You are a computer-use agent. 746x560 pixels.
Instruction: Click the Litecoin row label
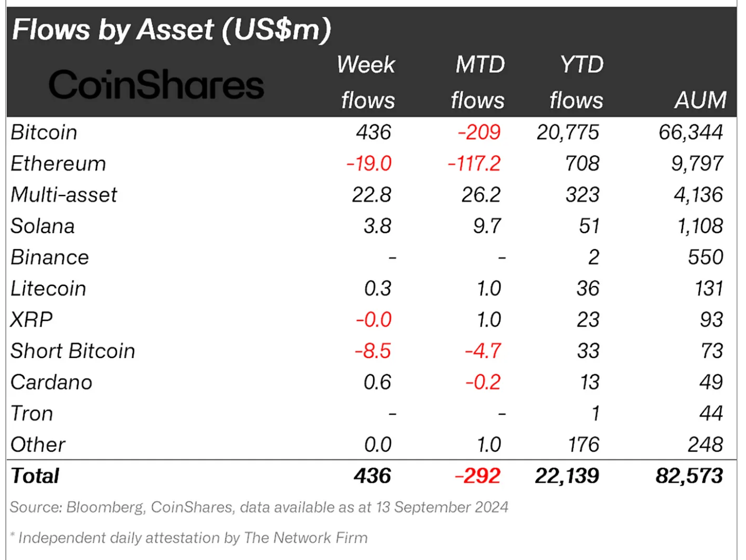pos(48,289)
